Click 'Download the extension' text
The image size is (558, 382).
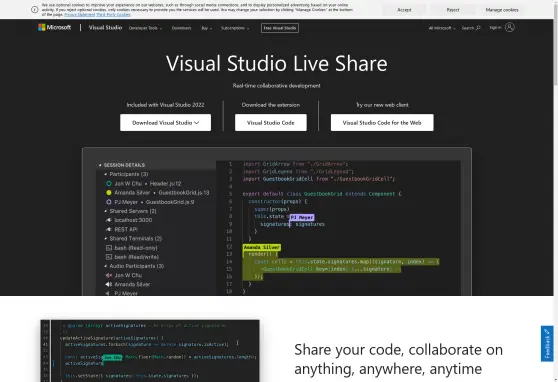[270, 105]
